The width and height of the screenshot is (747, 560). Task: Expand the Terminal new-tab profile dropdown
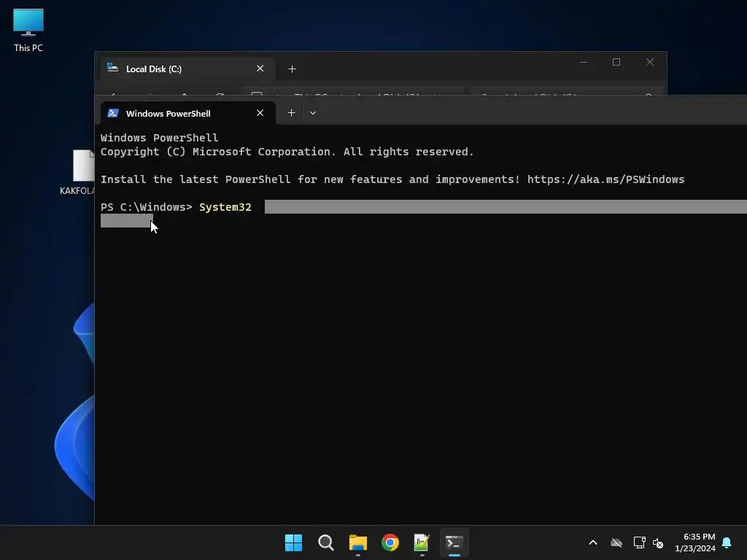click(x=313, y=113)
